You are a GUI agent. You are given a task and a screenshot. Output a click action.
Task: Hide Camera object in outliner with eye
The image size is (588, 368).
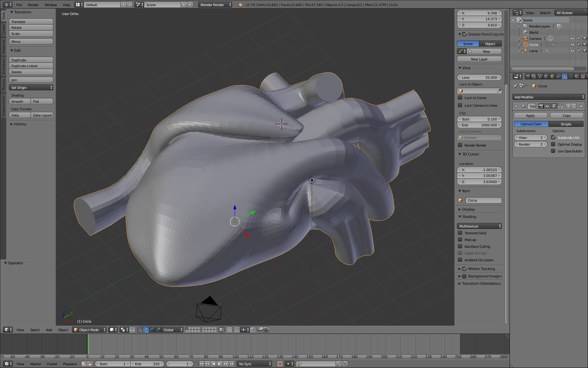[x=572, y=38]
